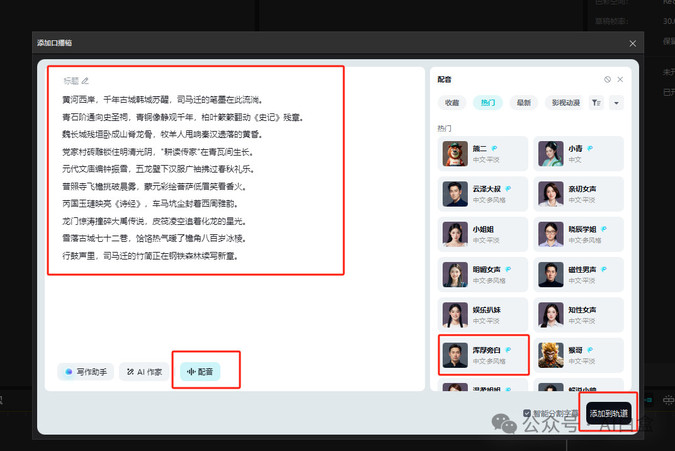675x451 pixels.
Task: Choose the 知性女声 voice avatar
Action: coord(550,314)
